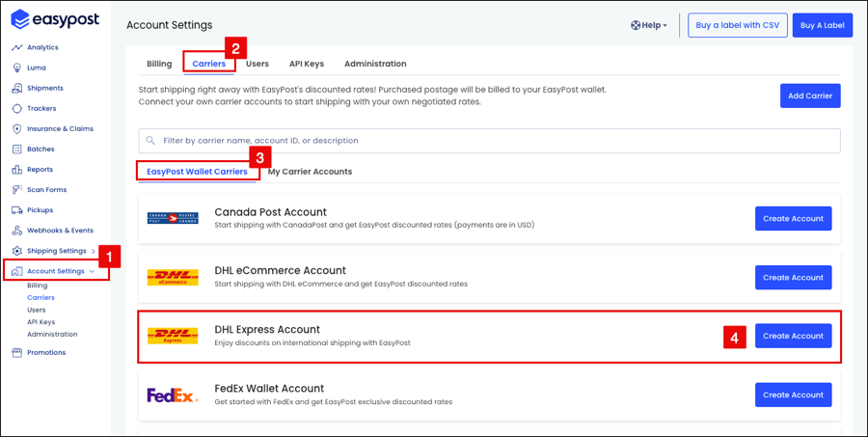The width and height of the screenshot is (868, 437).
Task: Click the Shipping Settings gear icon
Action: click(x=16, y=251)
